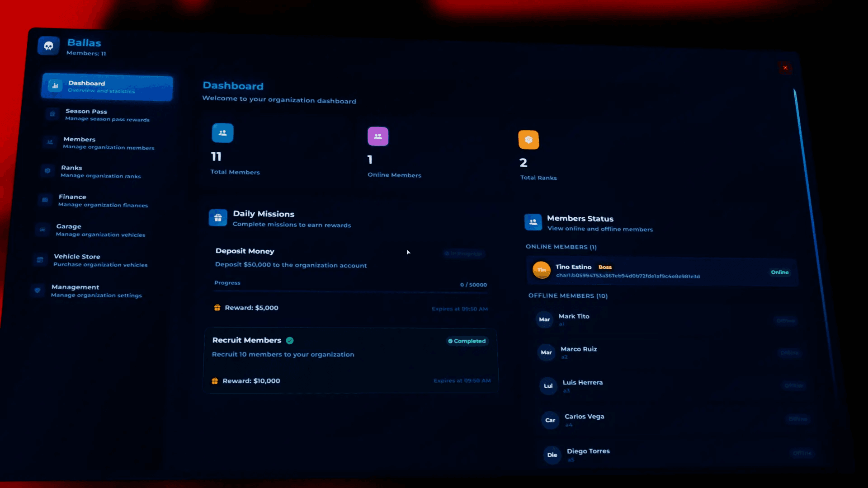Viewport: 868px width, 488px height.
Task: Click the Daily Missions gift icon
Action: pos(218,218)
